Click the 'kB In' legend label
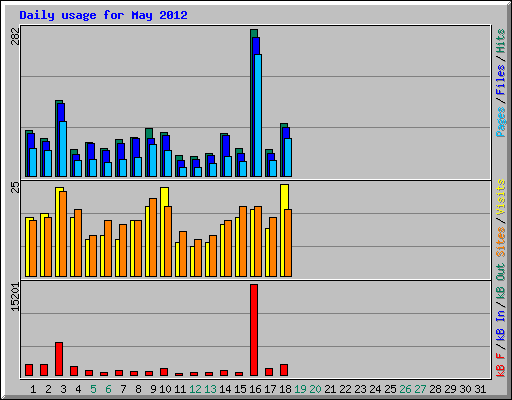Screen dimensions: 512x400 (x=500, y=325)
